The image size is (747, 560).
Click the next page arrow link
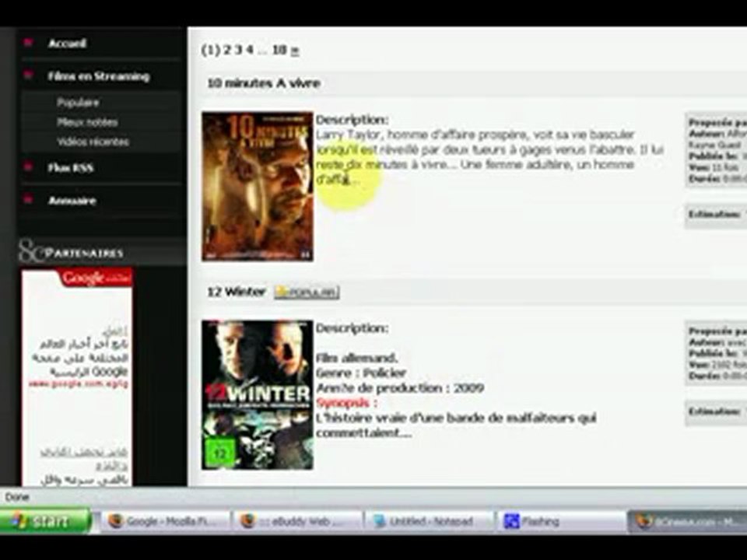[x=294, y=51]
